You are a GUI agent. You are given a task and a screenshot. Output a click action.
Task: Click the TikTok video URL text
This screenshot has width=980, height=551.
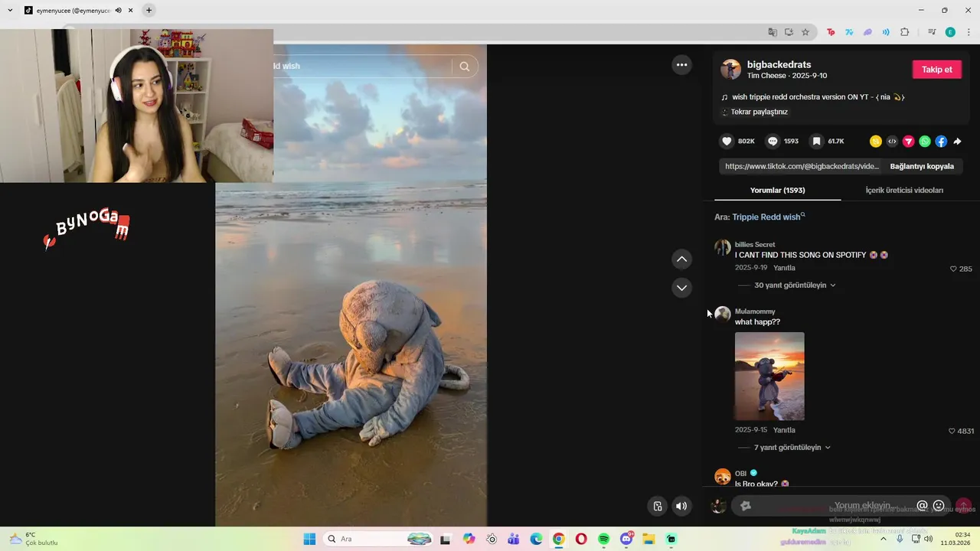point(802,166)
